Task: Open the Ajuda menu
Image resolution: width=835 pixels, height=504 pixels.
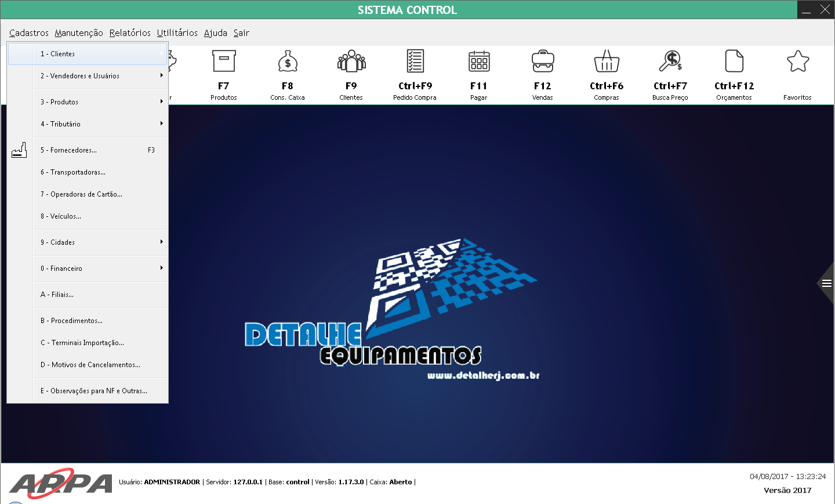Action: [x=216, y=33]
